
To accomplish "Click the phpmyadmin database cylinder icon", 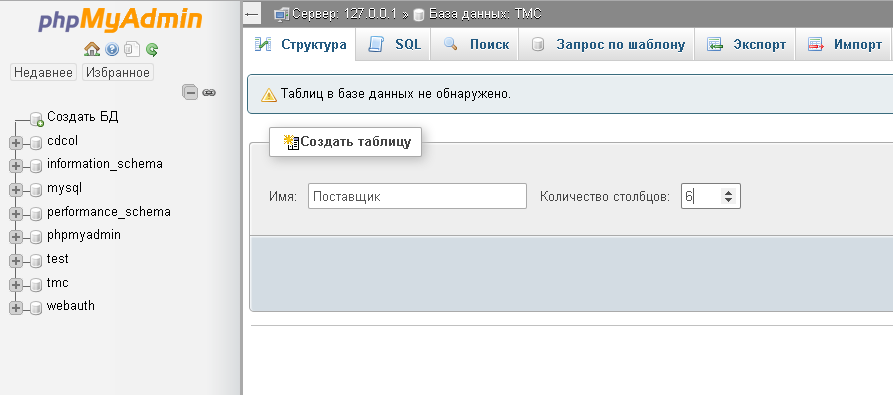I will click(x=36, y=237).
